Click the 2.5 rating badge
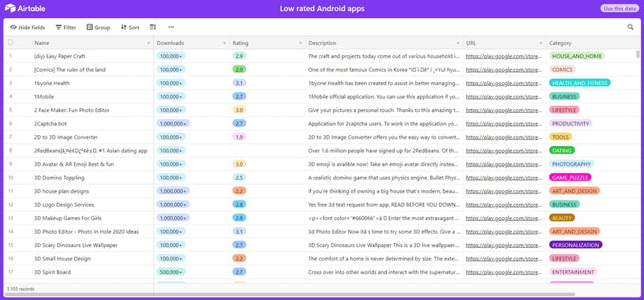This screenshot has height=300, width=644. tap(239, 178)
